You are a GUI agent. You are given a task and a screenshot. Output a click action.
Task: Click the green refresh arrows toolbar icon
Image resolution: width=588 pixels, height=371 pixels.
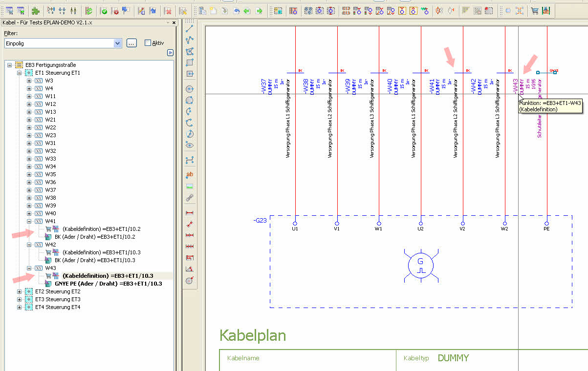88,11
